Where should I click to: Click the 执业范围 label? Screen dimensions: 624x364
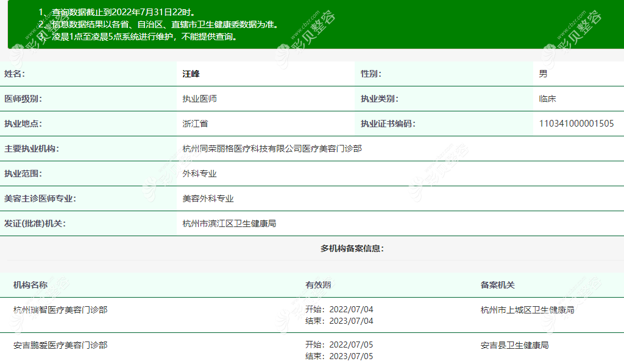click(x=23, y=174)
